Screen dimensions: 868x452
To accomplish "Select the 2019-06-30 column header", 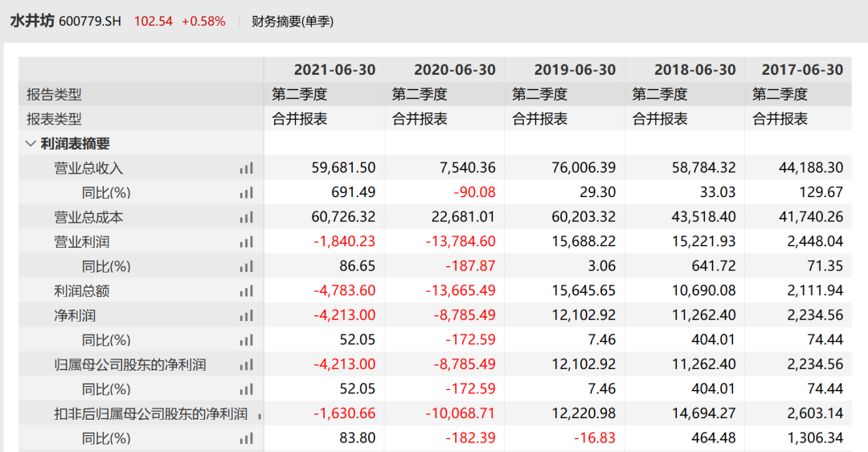I will 575,70.
